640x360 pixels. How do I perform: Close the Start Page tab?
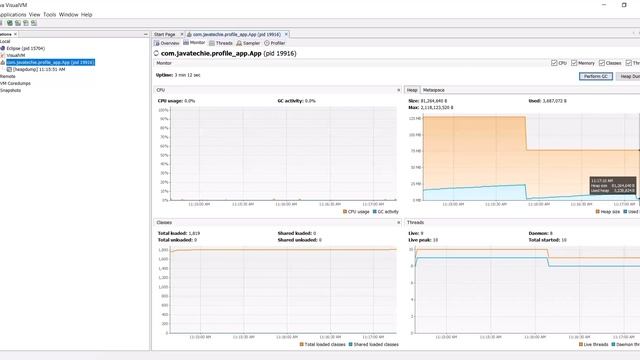pyautogui.click(x=182, y=34)
